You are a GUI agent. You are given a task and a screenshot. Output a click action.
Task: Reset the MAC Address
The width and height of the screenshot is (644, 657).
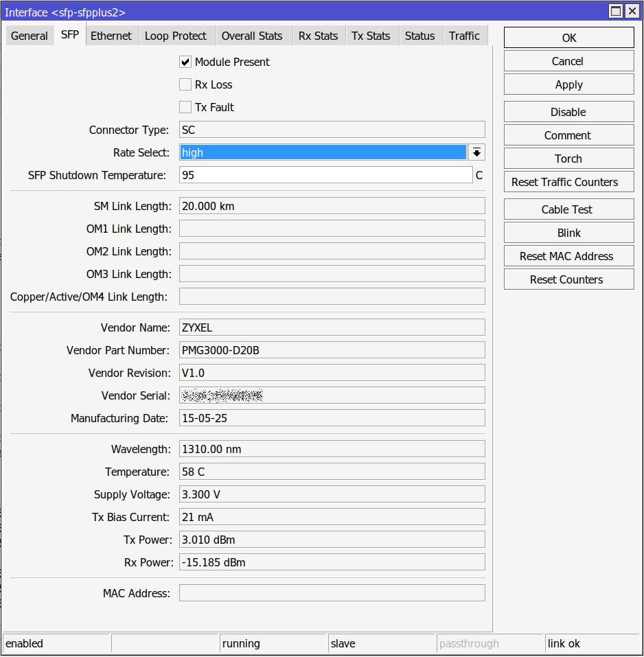point(568,255)
